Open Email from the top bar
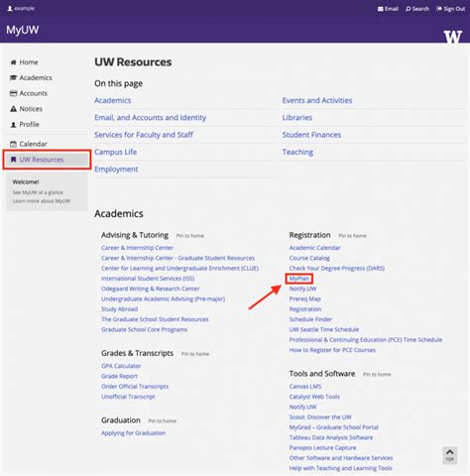The width and height of the screenshot is (470, 476). 388,9
